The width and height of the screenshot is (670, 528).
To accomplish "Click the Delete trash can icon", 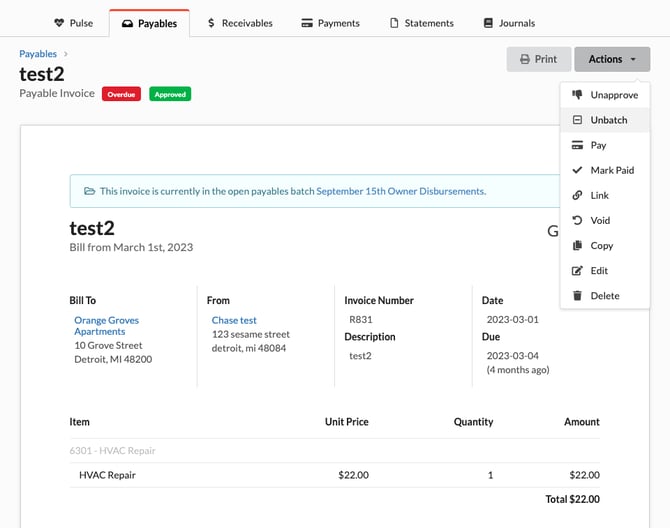I will click(x=577, y=296).
